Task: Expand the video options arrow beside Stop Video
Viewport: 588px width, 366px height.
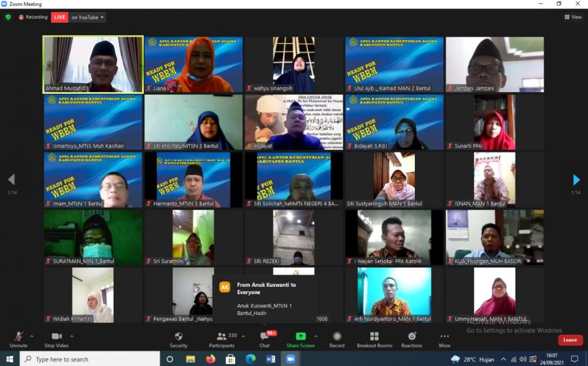Action: coord(72,336)
